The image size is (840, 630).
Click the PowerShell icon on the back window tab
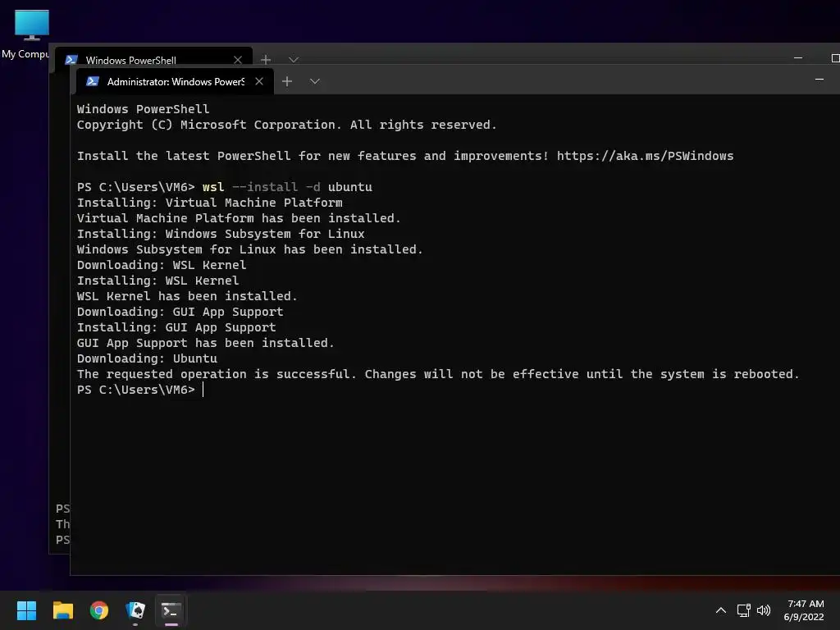(71, 60)
